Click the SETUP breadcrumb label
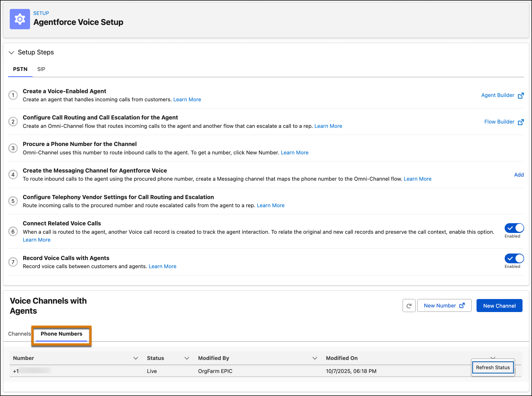 pyautogui.click(x=41, y=13)
